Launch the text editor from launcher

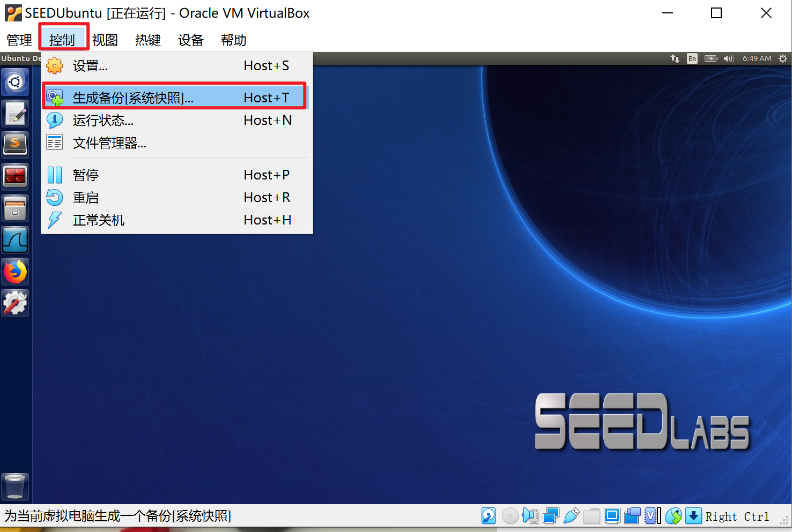pyautogui.click(x=15, y=113)
